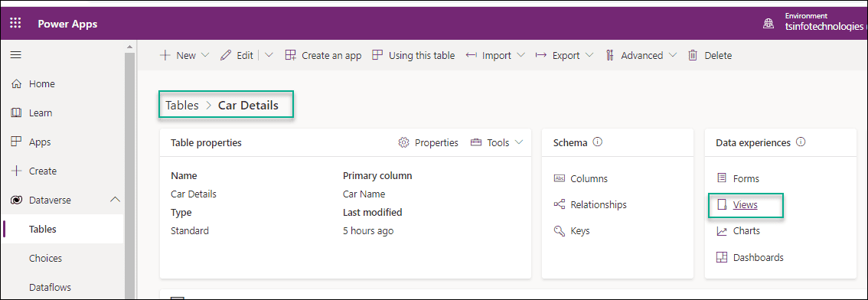868x300 pixels.
Task: Click the Apps grid icon
Action: pos(16,142)
